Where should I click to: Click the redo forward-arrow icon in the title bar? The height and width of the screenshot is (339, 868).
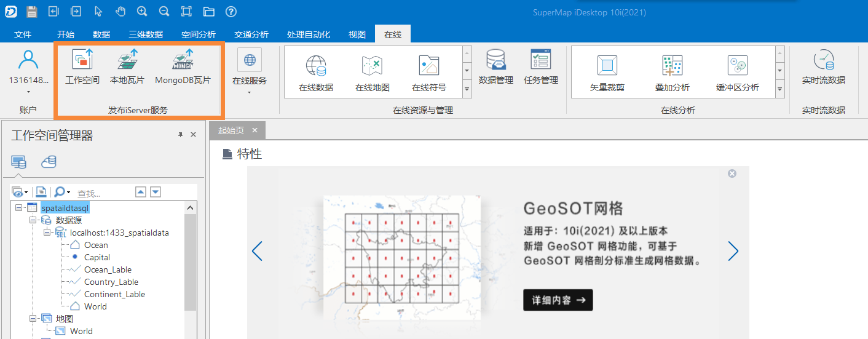pyautogui.click(x=76, y=12)
